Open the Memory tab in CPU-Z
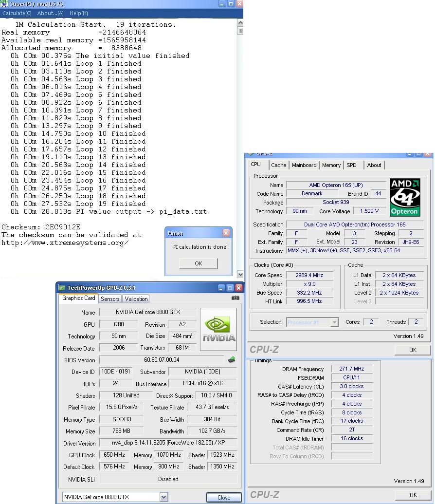Image resolution: width=435 pixels, height=504 pixels. click(331, 165)
